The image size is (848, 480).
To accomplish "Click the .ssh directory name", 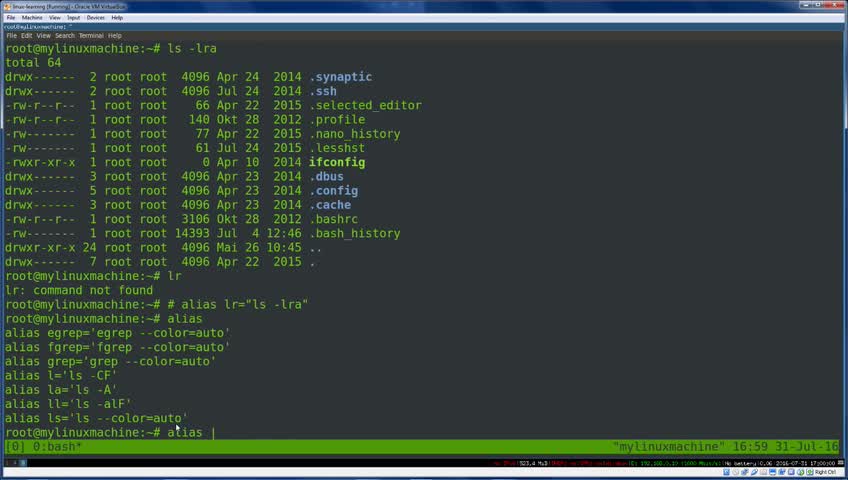I will [x=323, y=91].
